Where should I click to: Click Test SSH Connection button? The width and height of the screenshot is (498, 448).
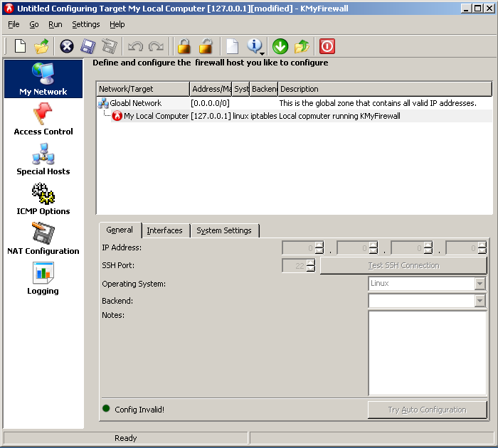pos(403,265)
